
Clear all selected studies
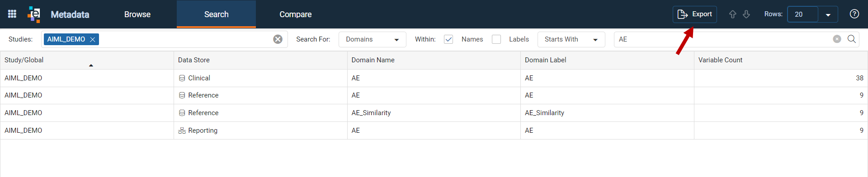pos(278,39)
